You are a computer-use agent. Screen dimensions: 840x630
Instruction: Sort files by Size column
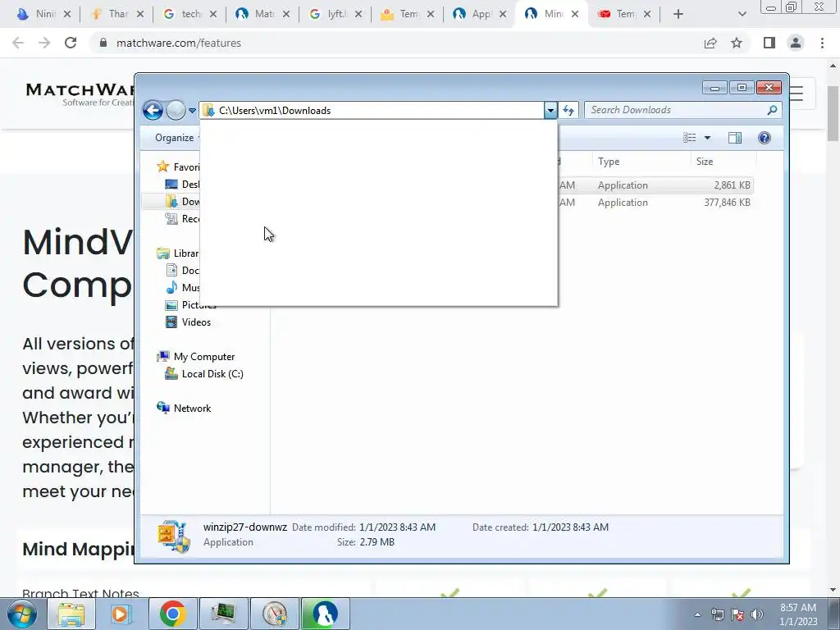[724, 162]
